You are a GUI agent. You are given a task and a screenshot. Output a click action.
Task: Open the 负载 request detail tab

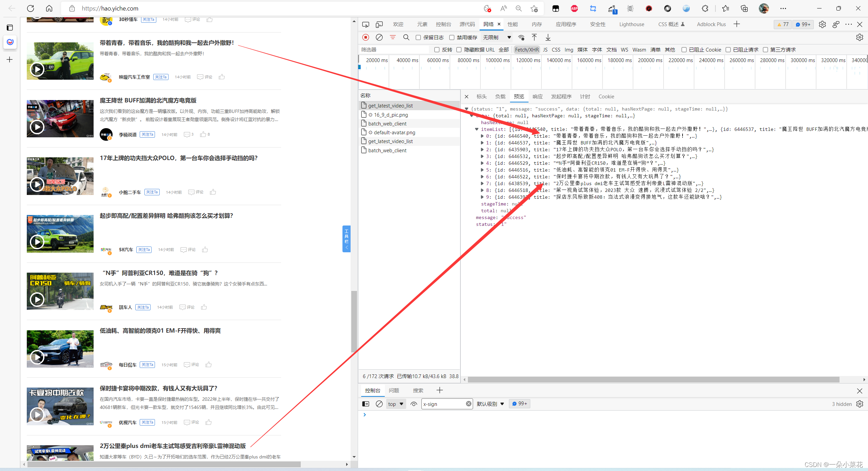(500, 97)
